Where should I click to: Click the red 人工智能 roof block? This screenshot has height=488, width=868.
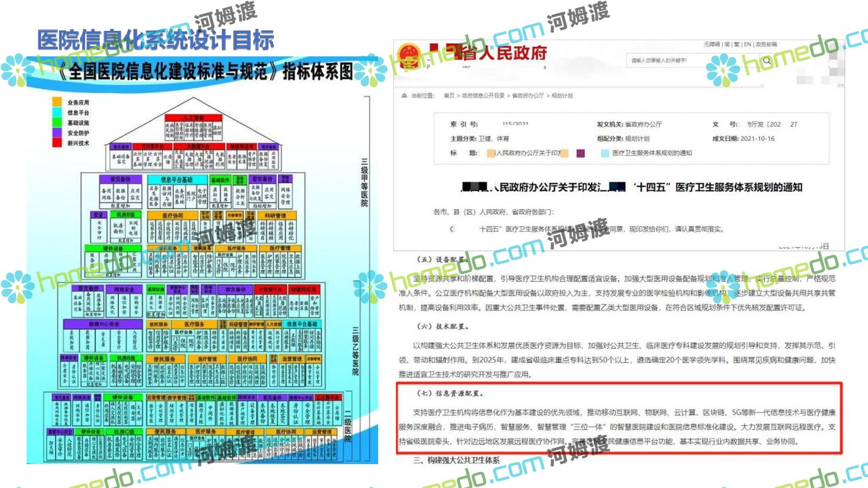[x=194, y=118]
